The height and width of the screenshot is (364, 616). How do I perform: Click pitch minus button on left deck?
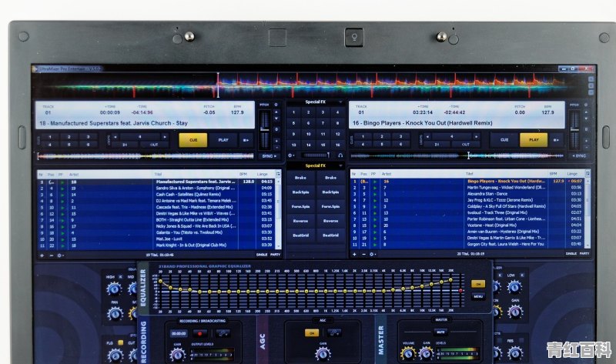point(276,148)
